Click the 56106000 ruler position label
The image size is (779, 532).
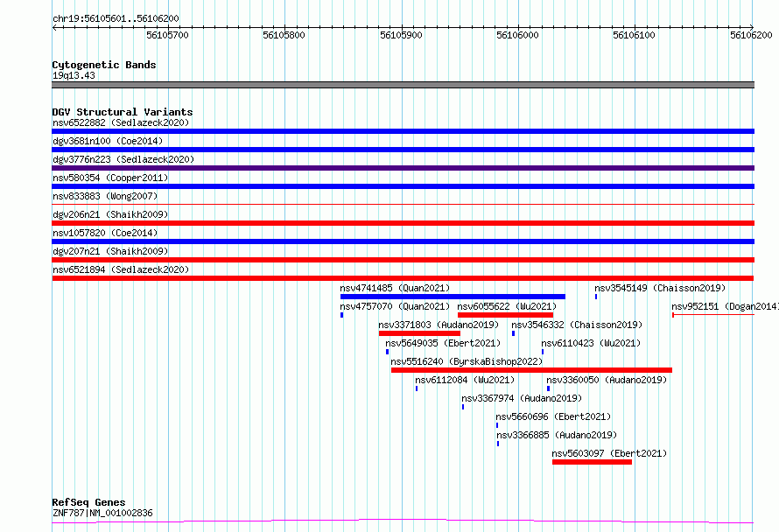pos(517,35)
